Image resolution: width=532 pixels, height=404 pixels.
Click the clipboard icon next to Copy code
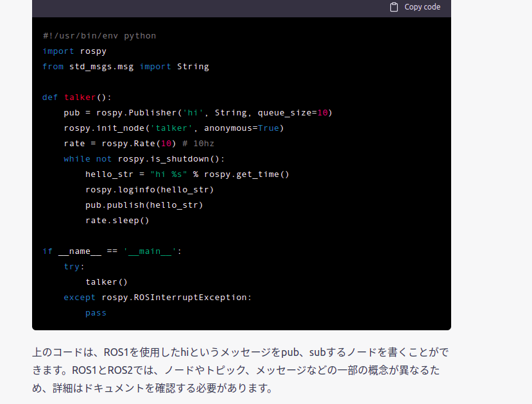pos(393,7)
